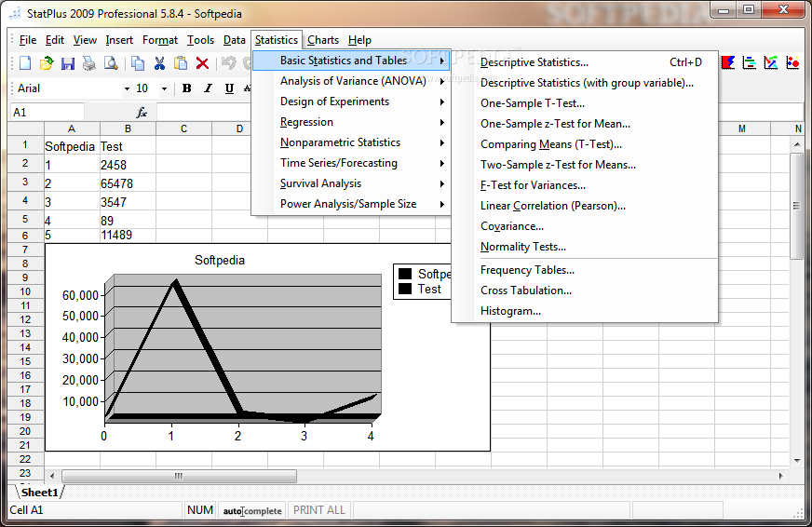Viewport: 812px width, 527px height.
Task: Insert area chart from red-blue chart icon
Action: [x=728, y=62]
